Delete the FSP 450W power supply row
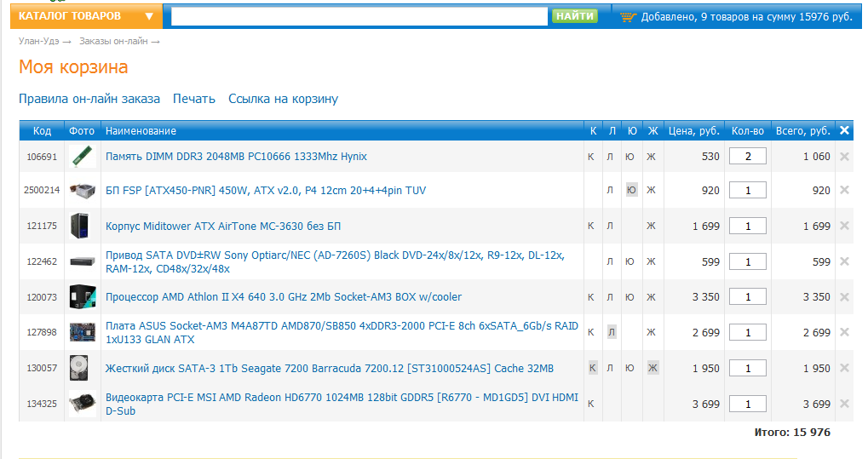The width and height of the screenshot is (868, 459). click(x=844, y=191)
